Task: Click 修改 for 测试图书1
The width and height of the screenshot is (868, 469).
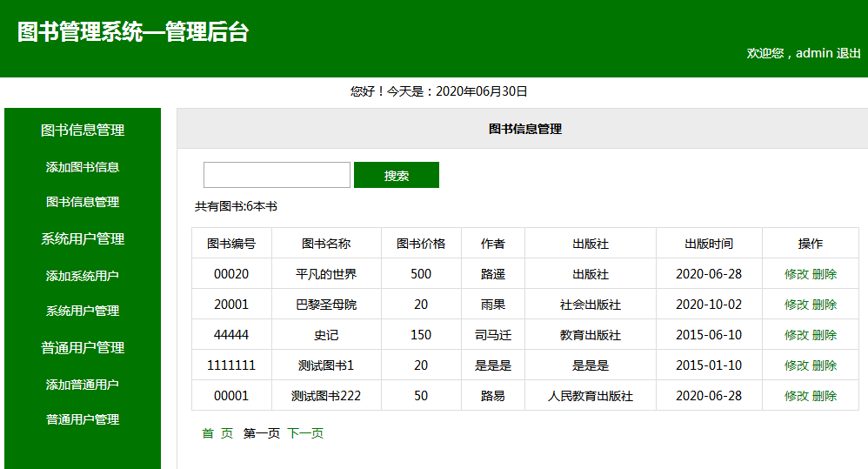Action: coord(797,365)
